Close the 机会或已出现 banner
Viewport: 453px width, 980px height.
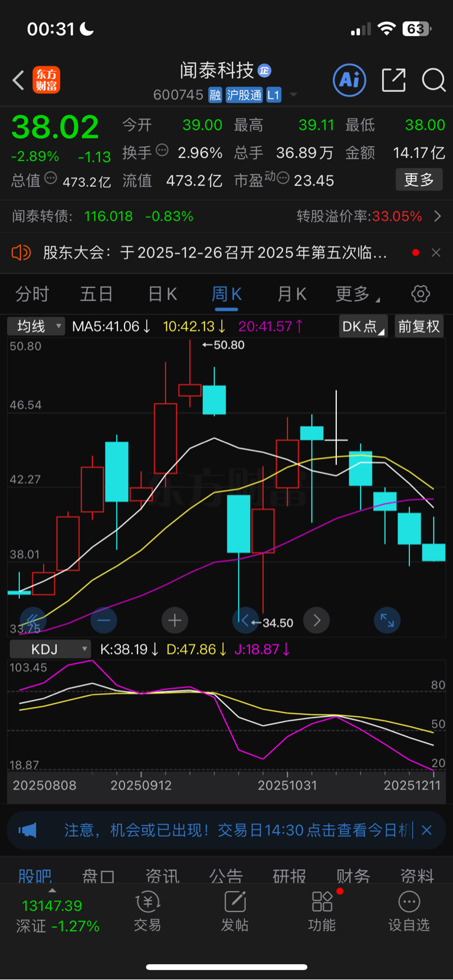point(427,830)
